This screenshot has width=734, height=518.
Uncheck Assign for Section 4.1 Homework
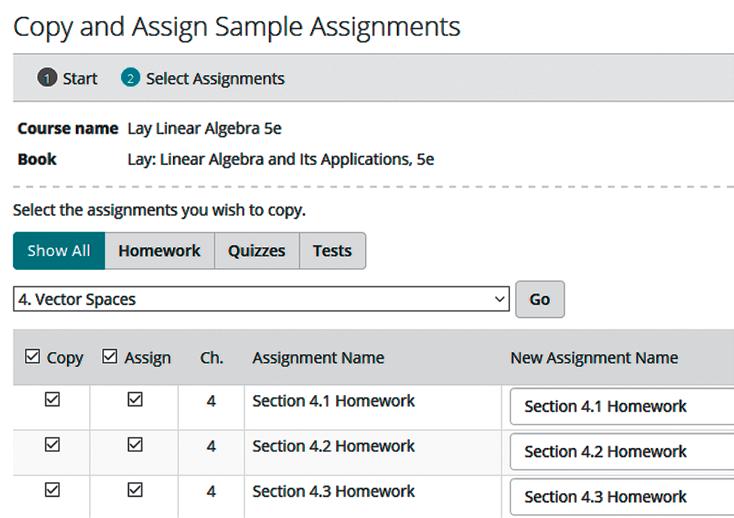click(135, 400)
